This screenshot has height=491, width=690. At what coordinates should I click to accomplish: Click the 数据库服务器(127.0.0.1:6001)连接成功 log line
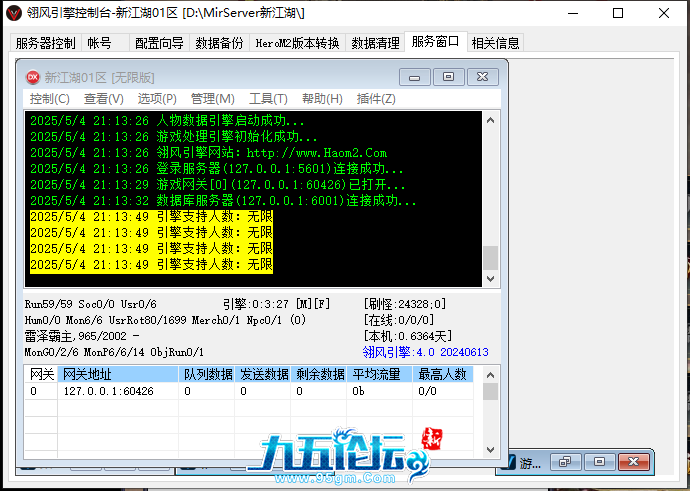(x=223, y=201)
